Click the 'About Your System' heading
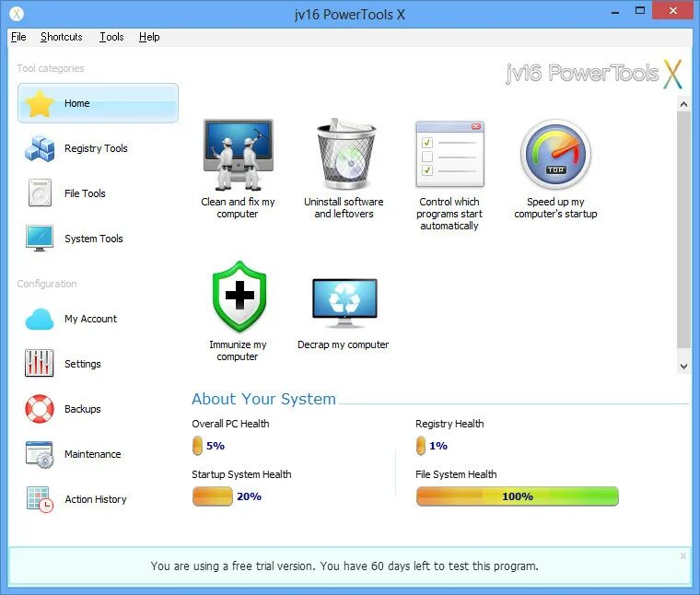This screenshot has width=700, height=595. (263, 399)
